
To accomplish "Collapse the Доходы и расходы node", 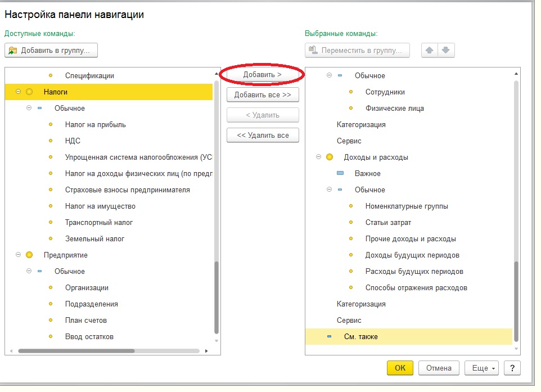I will tap(319, 157).
